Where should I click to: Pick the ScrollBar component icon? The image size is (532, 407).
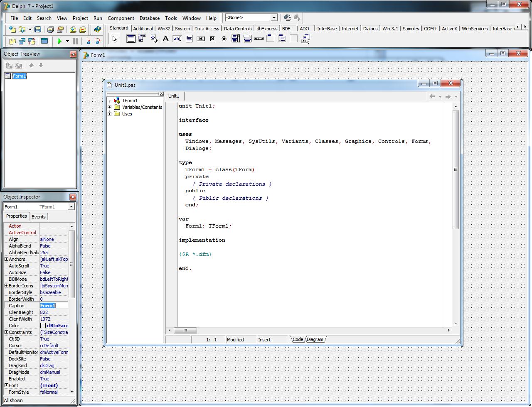[259, 39]
